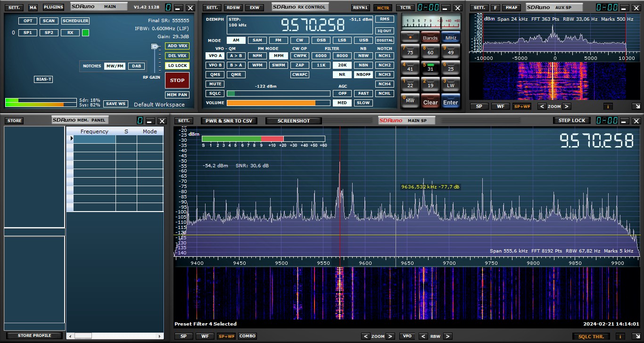Adjust the orange VOLUME bar
644x343 pixels.
tap(278, 103)
